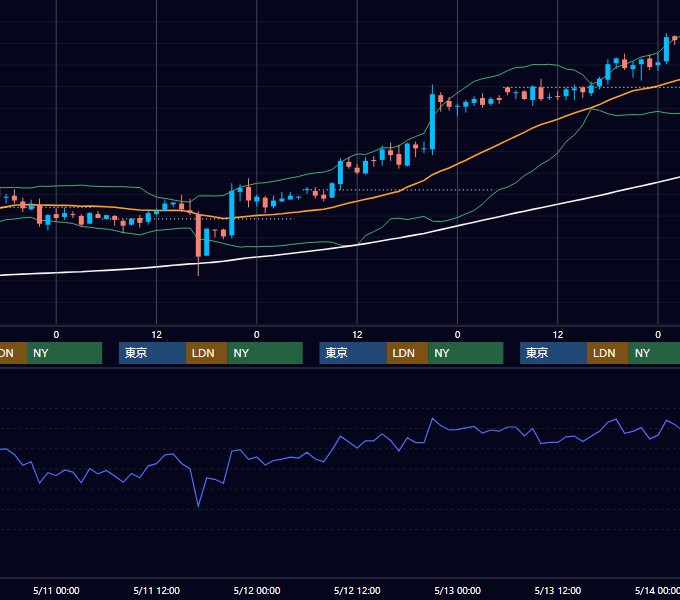Select the NY block spanning 5/14 00:00

point(654,353)
